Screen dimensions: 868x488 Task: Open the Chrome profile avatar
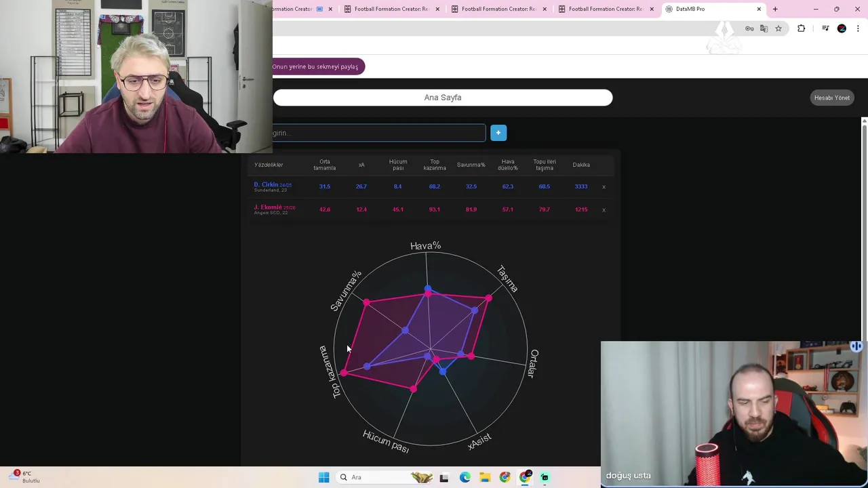tap(842, 28)
